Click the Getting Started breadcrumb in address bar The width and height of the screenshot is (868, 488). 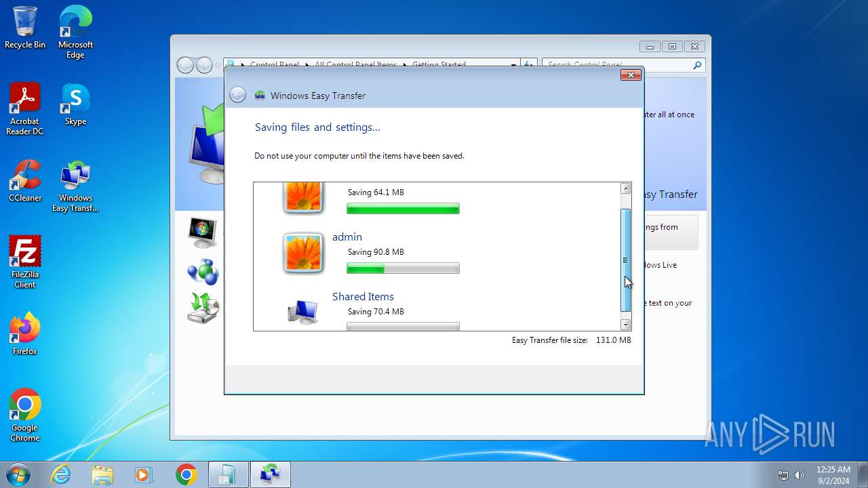pos(439,65)
